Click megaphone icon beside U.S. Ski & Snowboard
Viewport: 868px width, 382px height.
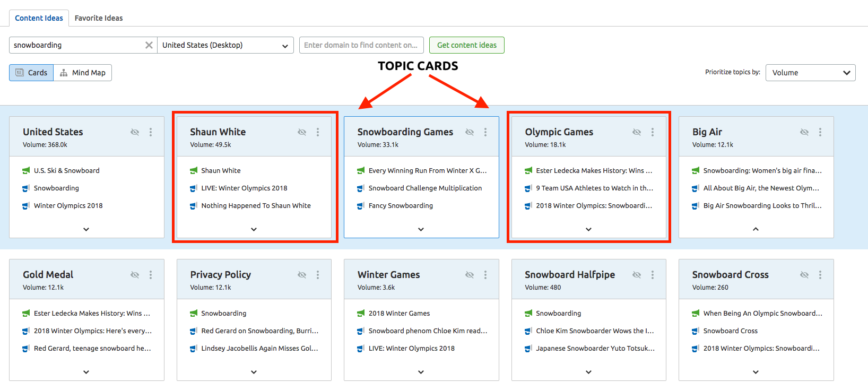pyautogui.click(x=25, y=171)
